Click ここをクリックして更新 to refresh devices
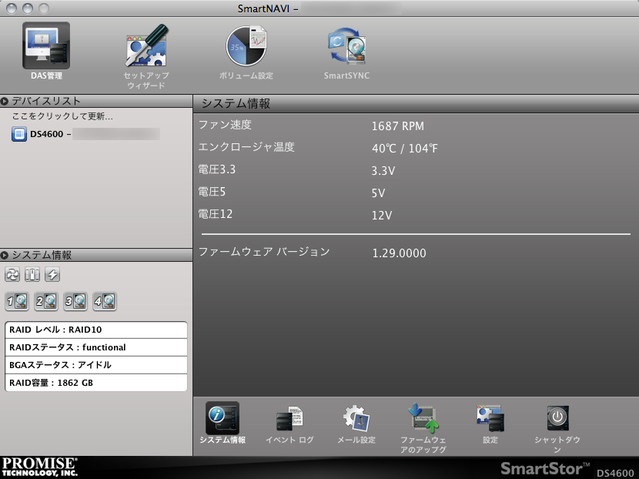 62,117
